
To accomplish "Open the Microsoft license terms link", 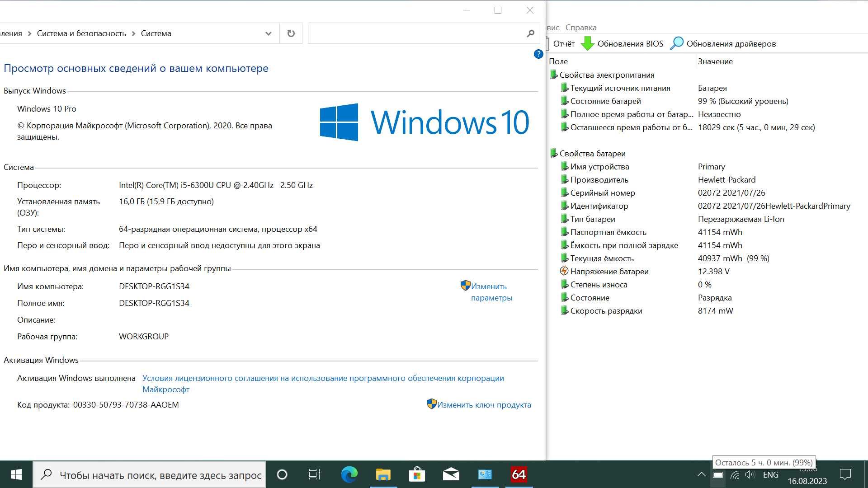I will (323, 384).
